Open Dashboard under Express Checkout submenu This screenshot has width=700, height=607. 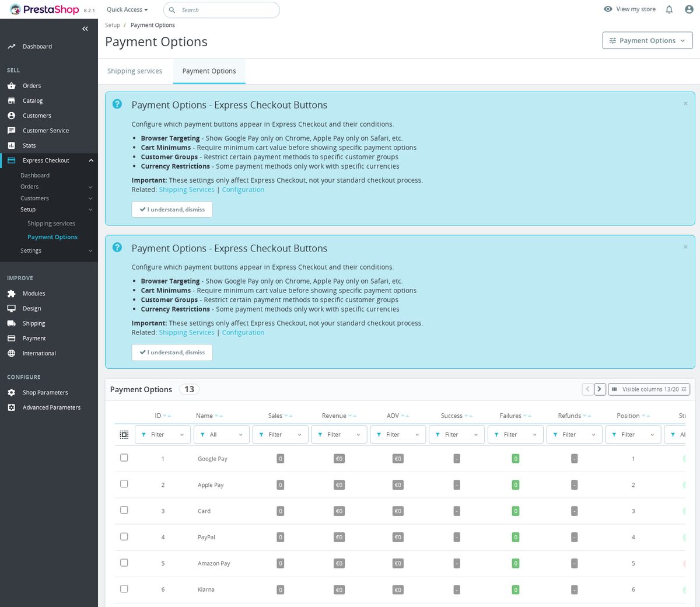click(x=35, y=176)
